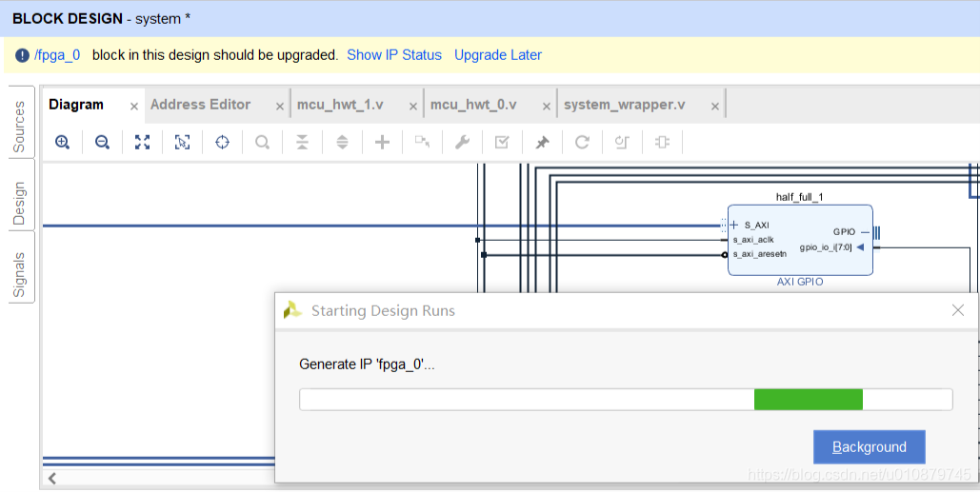The image size is (980, 492).
Task: Click the Upgrade Later link
Action: point(498,55)
